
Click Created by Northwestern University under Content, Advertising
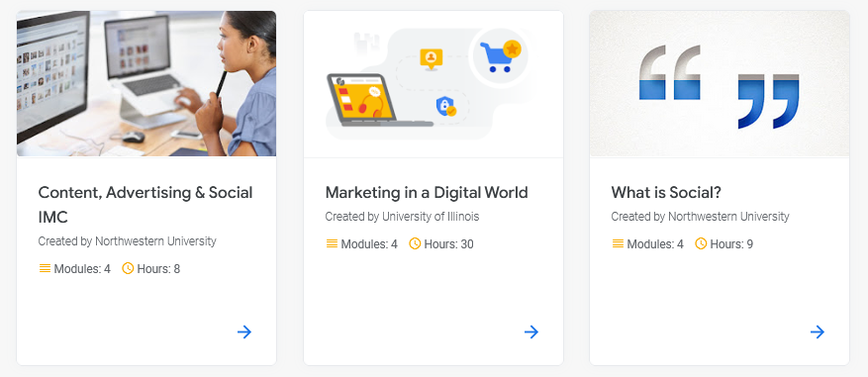pos(127,241)
